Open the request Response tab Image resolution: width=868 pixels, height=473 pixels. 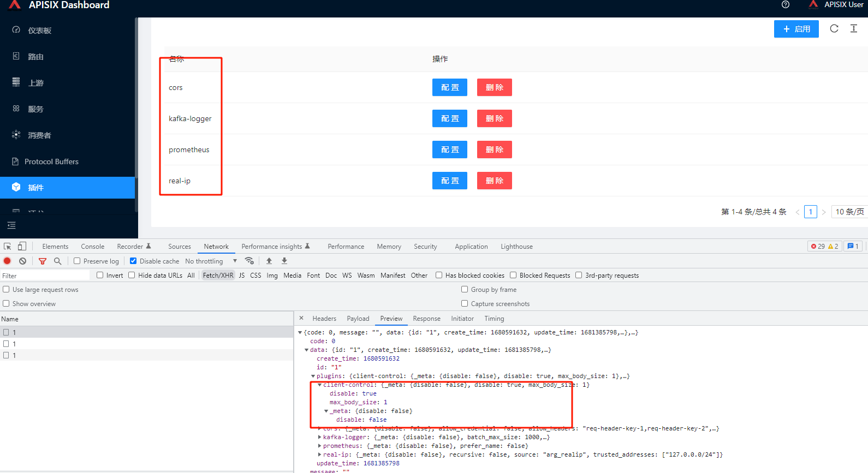click(426, 319)
